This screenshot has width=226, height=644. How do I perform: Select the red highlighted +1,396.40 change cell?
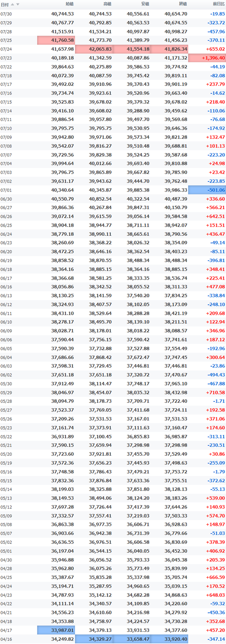coord(207,57)
